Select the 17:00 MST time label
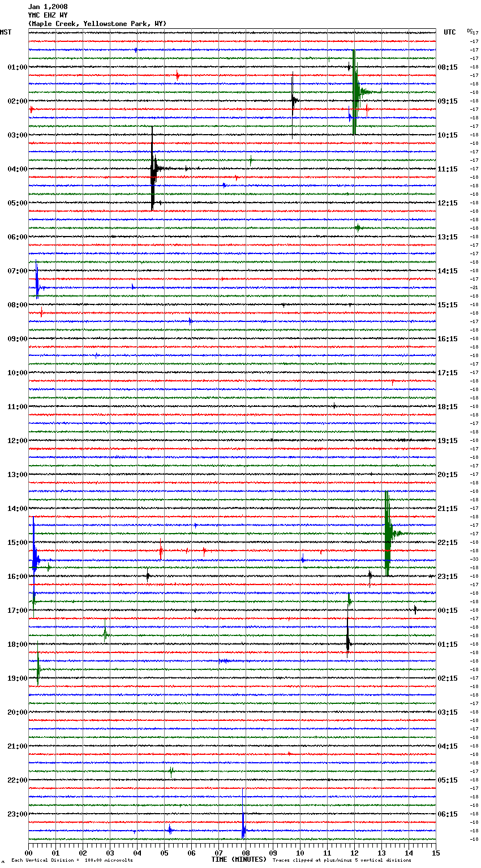 click(18, 611)
